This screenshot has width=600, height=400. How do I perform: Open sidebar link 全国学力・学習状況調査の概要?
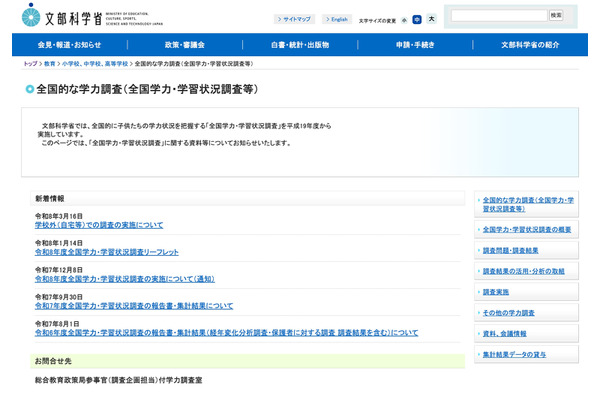click(x=527, y=230)
